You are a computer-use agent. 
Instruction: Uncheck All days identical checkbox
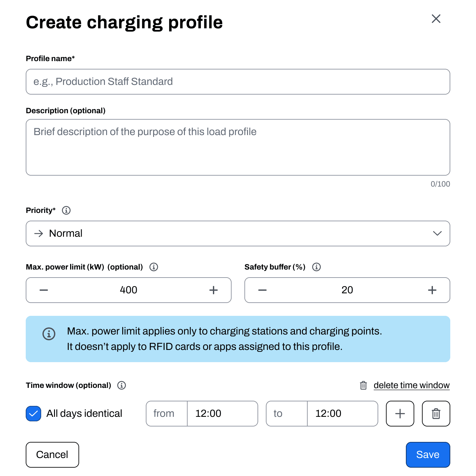point(33,414)
